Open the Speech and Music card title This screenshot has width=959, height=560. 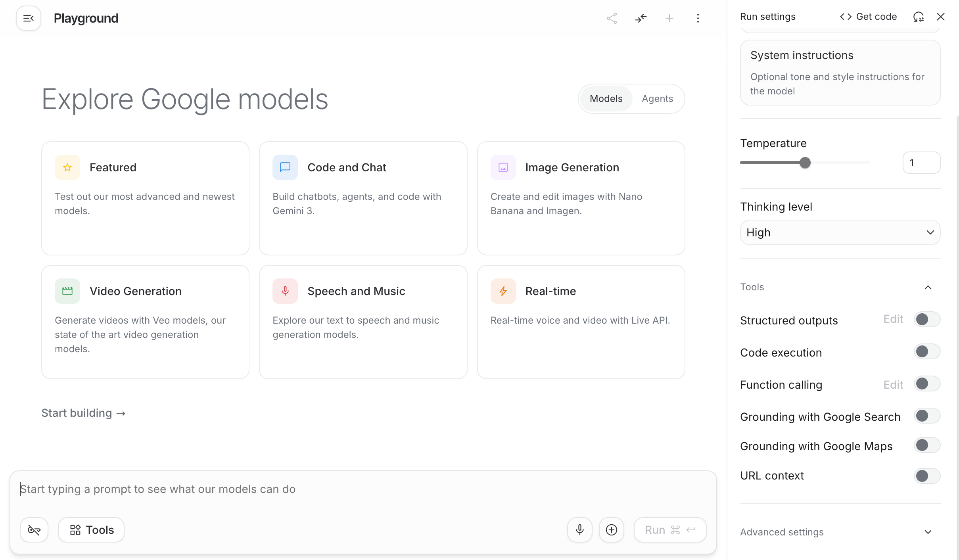[357, 291]
